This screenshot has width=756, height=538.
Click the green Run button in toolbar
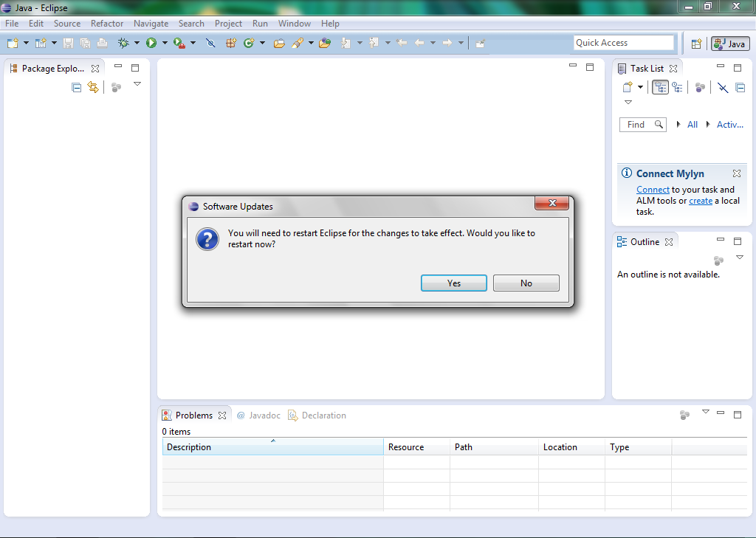[x=151, y=44]
